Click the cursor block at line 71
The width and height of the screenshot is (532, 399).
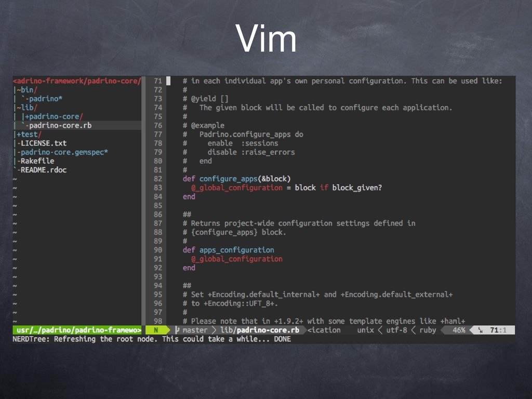click(x=168, y=81)
